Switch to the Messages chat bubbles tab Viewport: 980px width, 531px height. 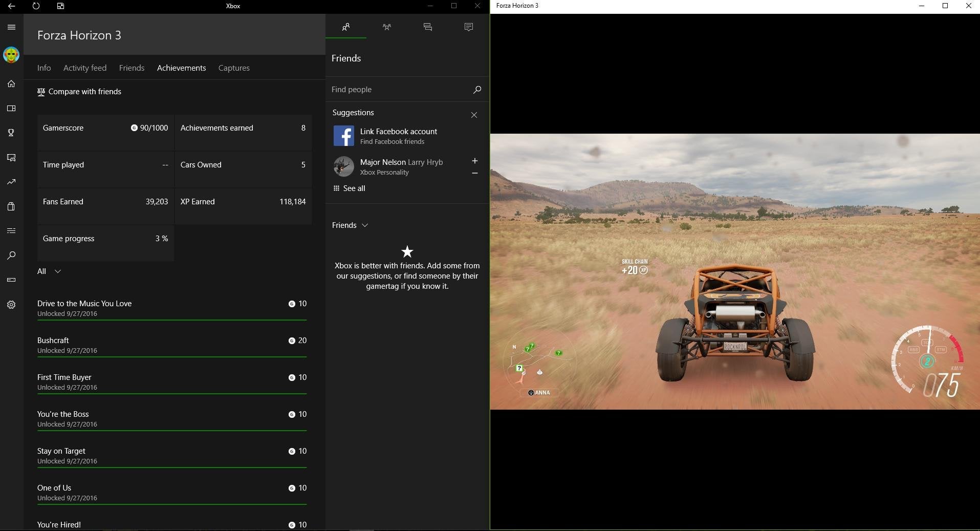click(x=428, y=27)
